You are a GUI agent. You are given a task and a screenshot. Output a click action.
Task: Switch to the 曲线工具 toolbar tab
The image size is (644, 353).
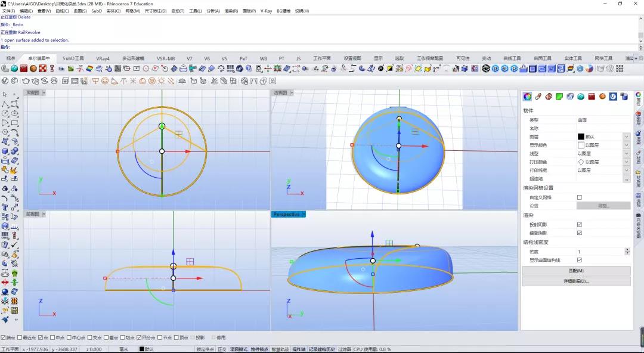click(512, 58)
